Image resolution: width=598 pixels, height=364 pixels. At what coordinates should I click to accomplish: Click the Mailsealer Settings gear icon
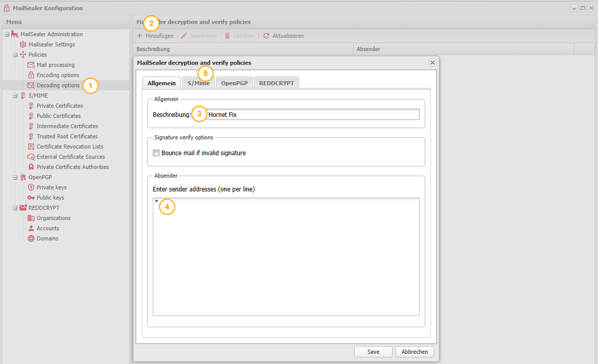[x=23, y=44]
